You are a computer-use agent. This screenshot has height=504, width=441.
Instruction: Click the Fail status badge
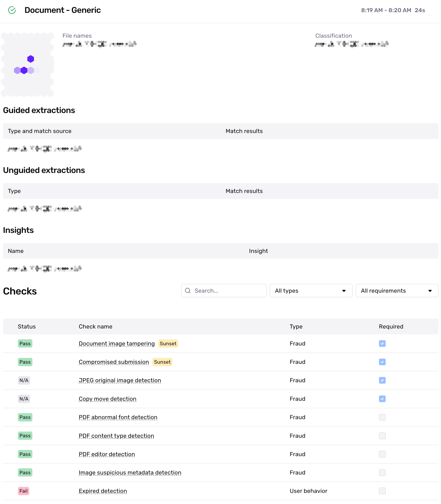[x=23, y=491]
